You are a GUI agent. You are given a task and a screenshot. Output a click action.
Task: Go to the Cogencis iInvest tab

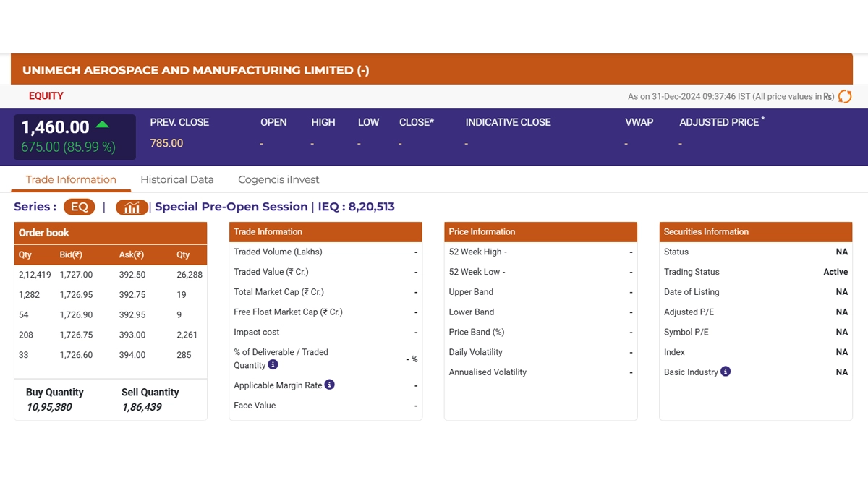pyautogui.click(x=278, y=179)
